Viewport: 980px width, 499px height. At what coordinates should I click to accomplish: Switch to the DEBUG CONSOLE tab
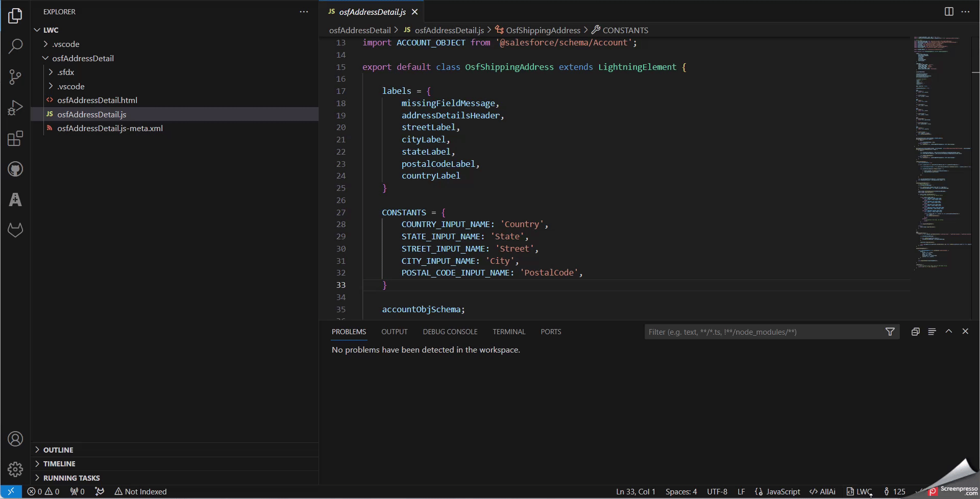coord(450,332)
